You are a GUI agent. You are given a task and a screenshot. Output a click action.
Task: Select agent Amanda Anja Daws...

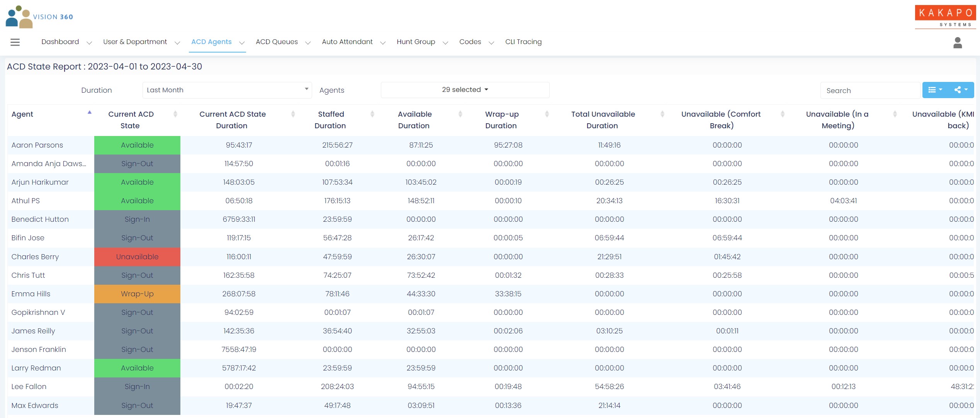49,164
